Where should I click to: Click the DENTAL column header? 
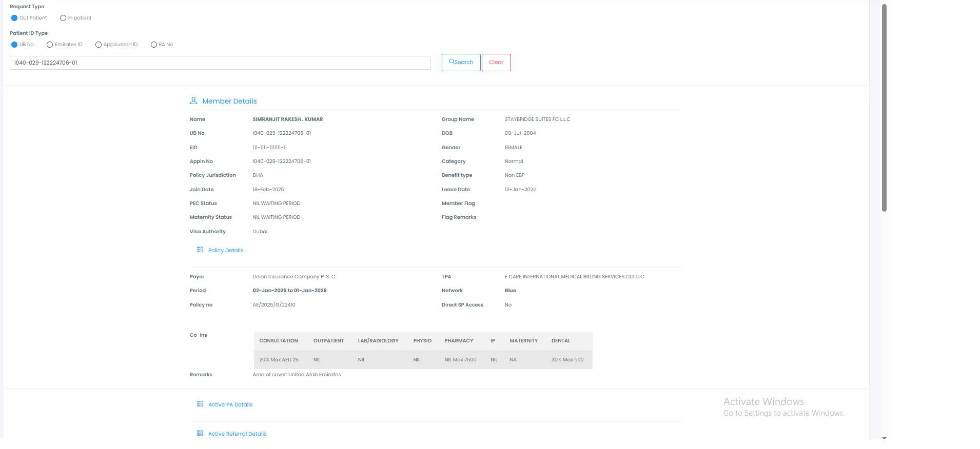coord(561,341)
